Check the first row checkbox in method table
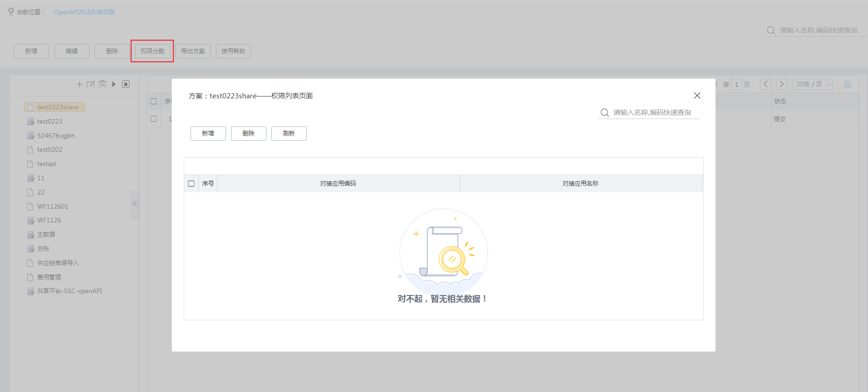Image resolution: width=868 pixels, height=392 pixels. [154, 119]
